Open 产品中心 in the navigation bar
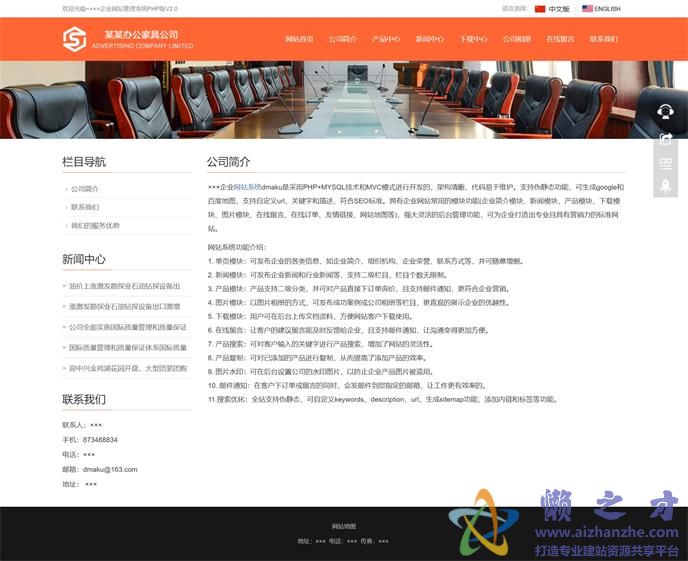The width and height of the screenshot is (688, 561). (x=386, y=39)
